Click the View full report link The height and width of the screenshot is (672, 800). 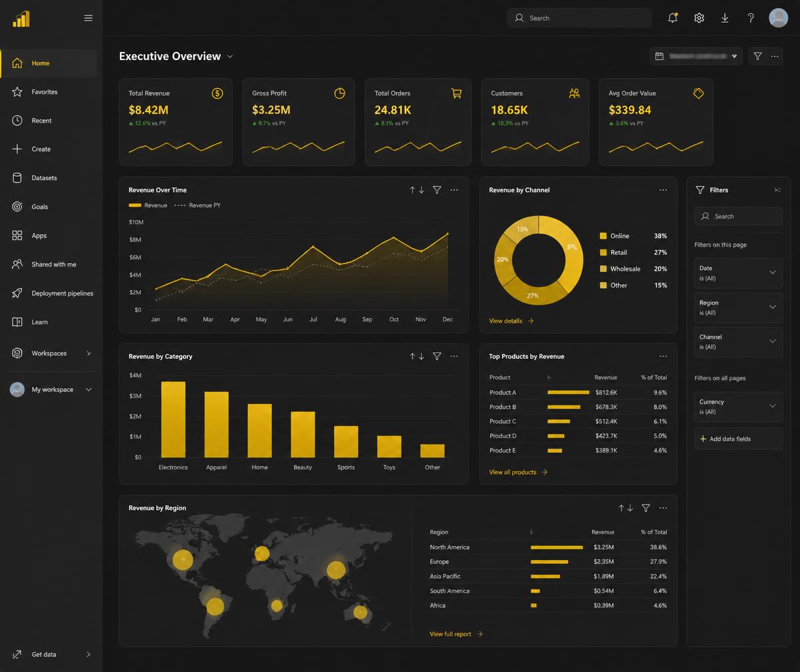tap(457, 634)
